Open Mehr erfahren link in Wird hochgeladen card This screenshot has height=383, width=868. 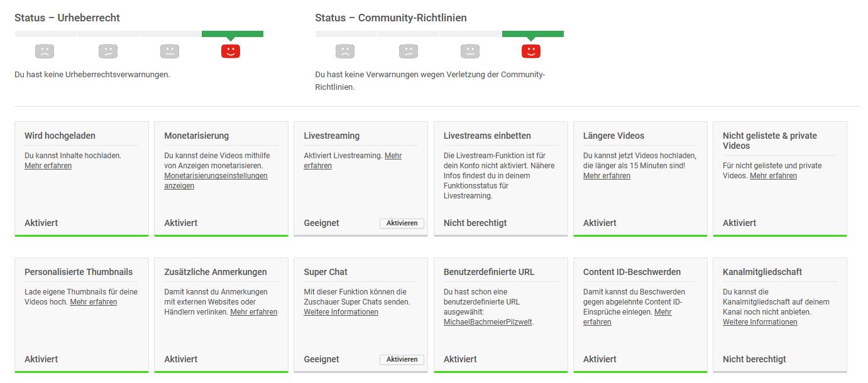tap(48, 166)
